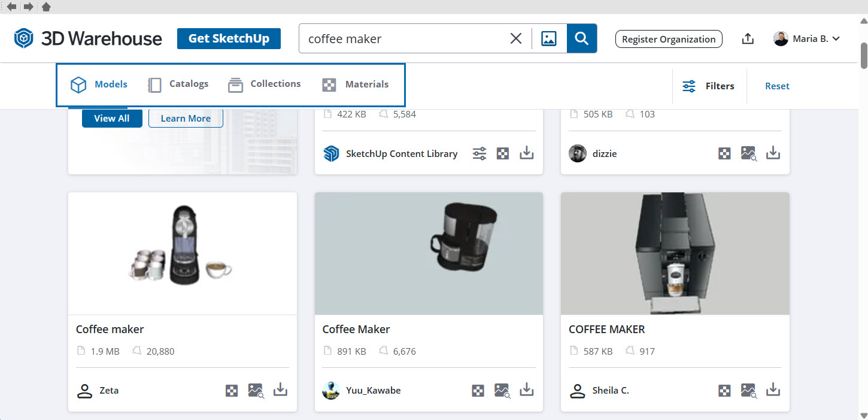Open the Filters panel
The image size is (868, 420).
(708, 86)
